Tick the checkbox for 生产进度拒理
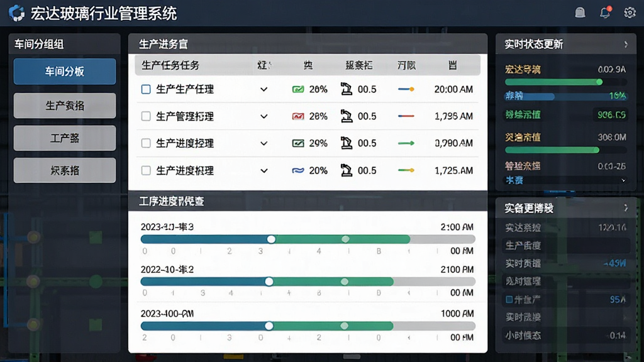Viewport: 644px width, 362px height. (146, 170)
